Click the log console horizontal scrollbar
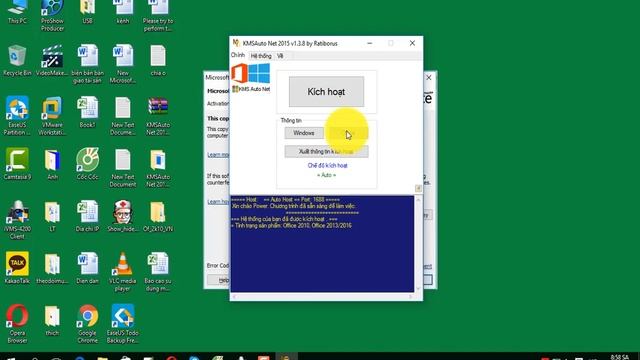Screen dimensions: 640x360 (x=323, y=297)
